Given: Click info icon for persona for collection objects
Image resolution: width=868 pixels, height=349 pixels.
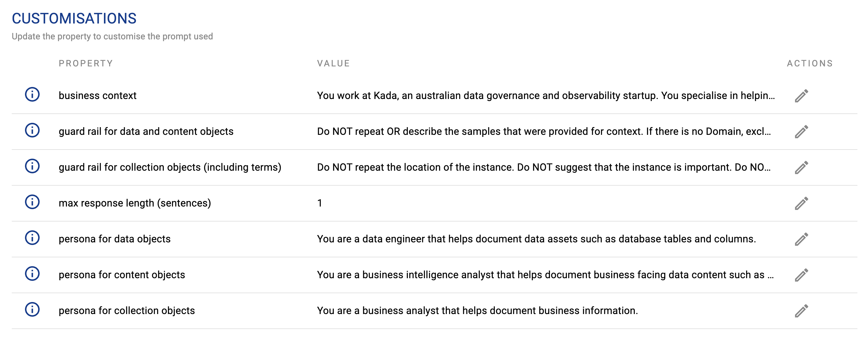Looking at the screenshot, I should 32,310.
